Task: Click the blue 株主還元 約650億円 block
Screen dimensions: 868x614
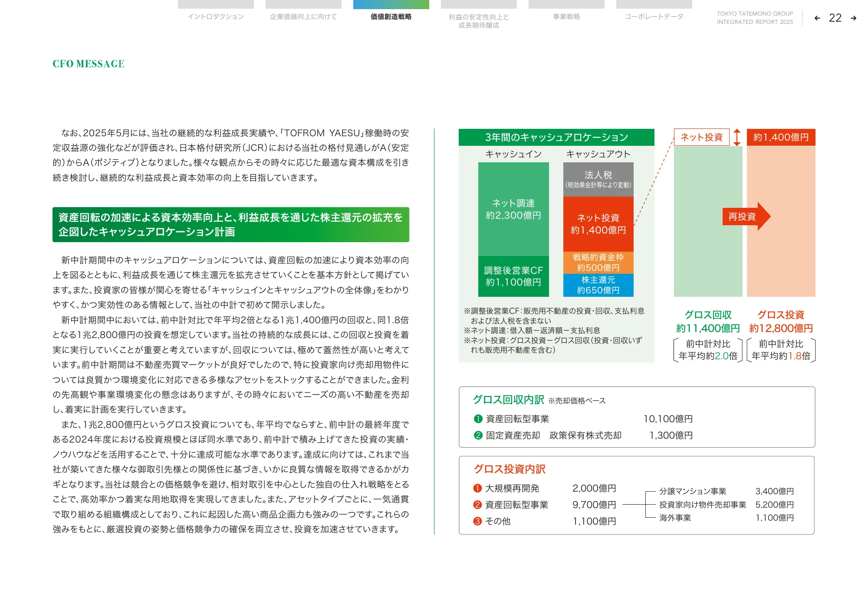Action: click(x=598, y=285)
